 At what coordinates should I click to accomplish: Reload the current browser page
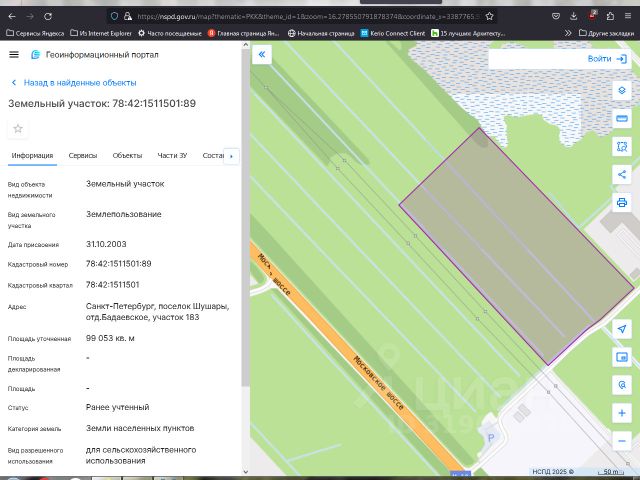(48, 16)
